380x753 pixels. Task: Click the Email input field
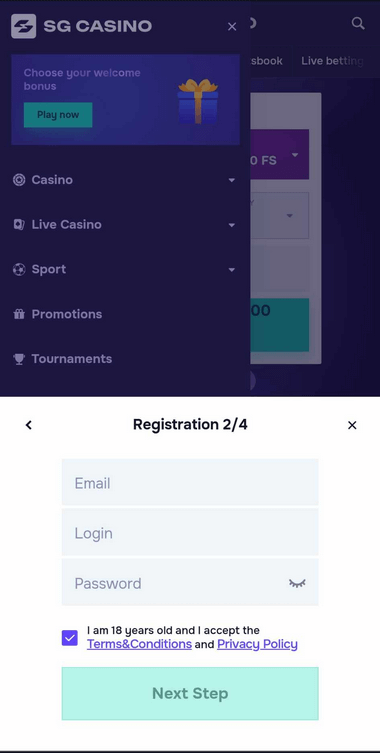click(190, 482)
